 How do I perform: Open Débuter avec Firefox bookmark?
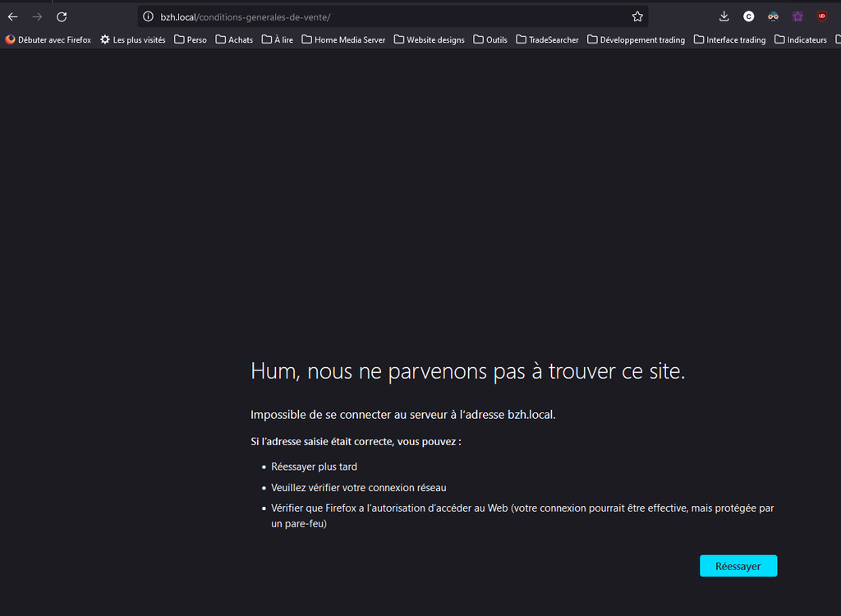(48, 39)
